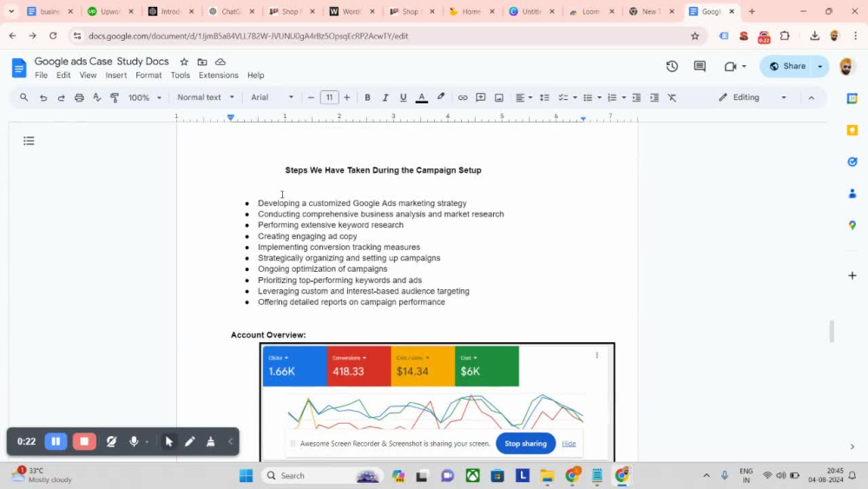Stop the recording with the red button
Viewport: 868px width, 489px height.
click(84, 441)
